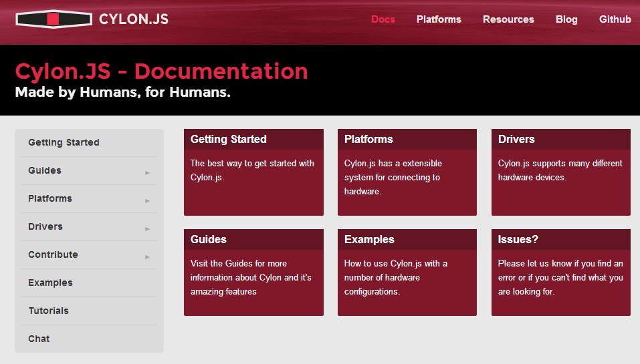Click the "Cylon.JS - Documentation" page title
The height and width of the screenshot is (364, 640).
161,71
